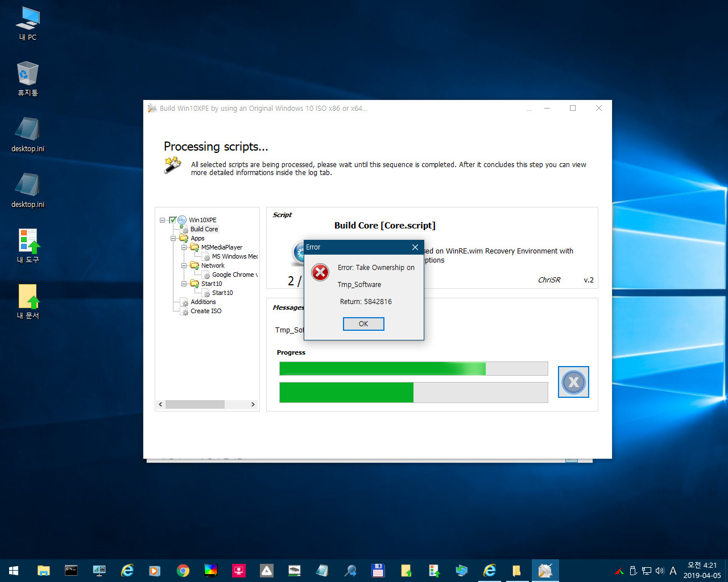728x582 pixels.
Task: Click the 'Return: 5842816' text
Action: 366,302
